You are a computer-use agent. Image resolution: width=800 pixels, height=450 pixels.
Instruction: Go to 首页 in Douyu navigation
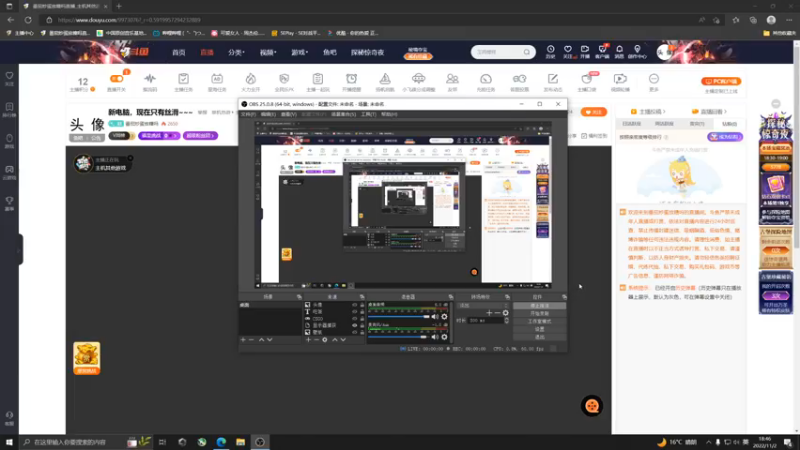pos(179,52)
